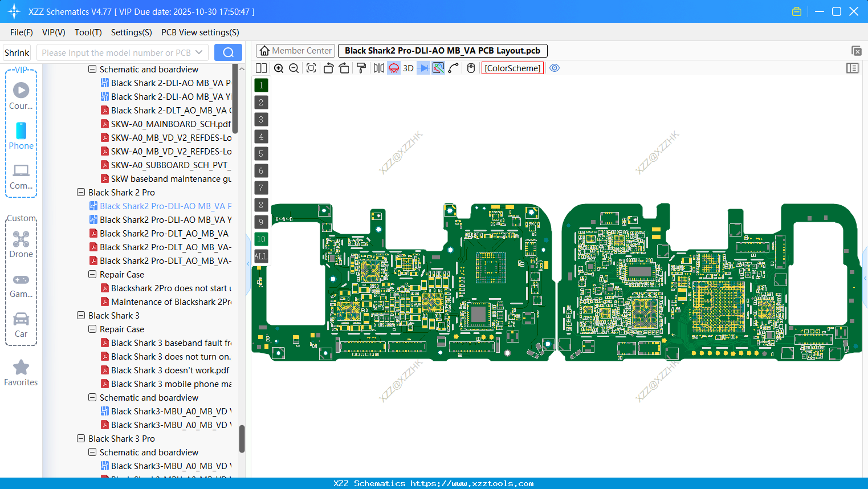Open the measure/ruler tool with colored lines
868x489 pixels.
(438, 68)
